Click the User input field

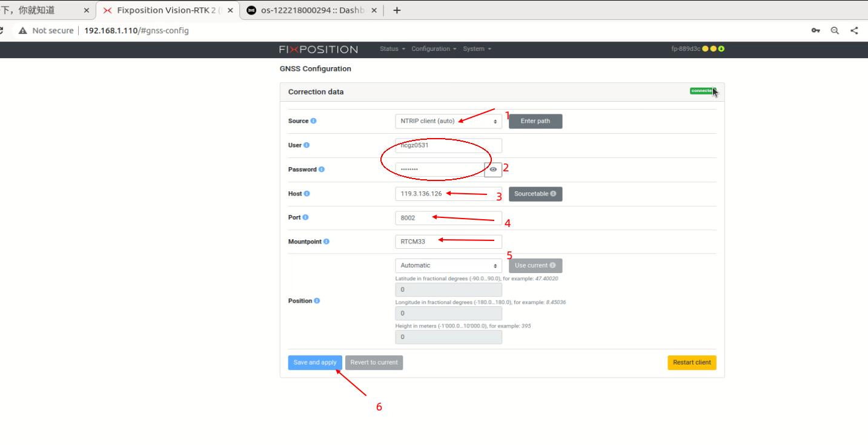click(x=448, y=145)
